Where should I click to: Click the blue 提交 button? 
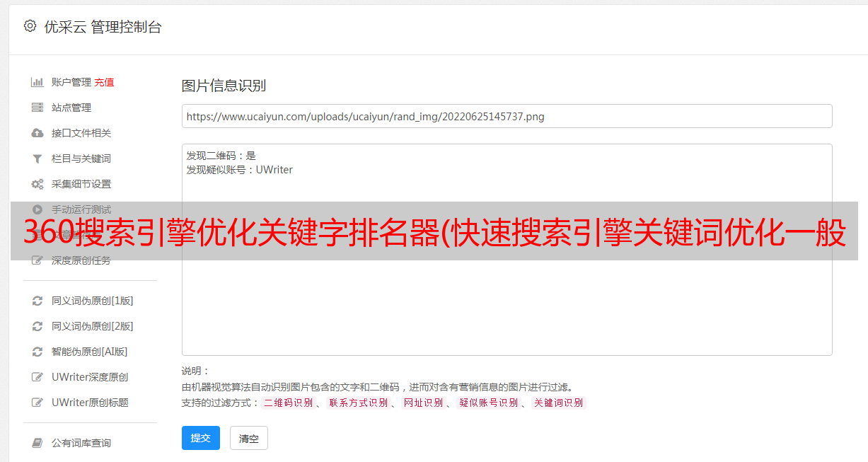click(x=201, y=438)
